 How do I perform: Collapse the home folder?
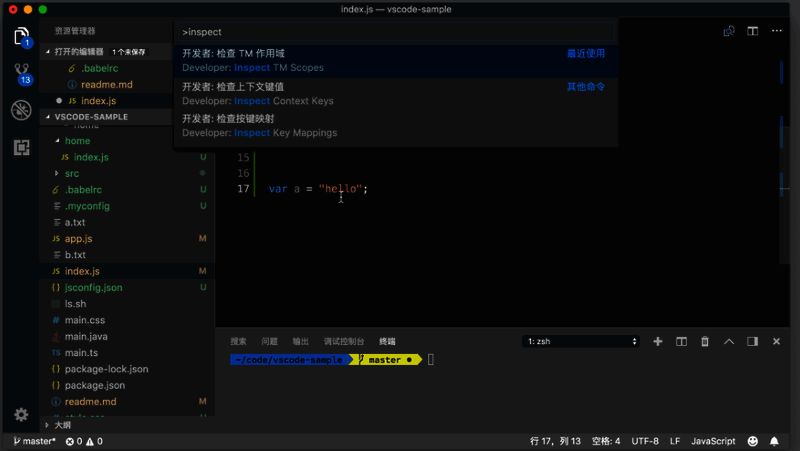[x=77, y=141]
